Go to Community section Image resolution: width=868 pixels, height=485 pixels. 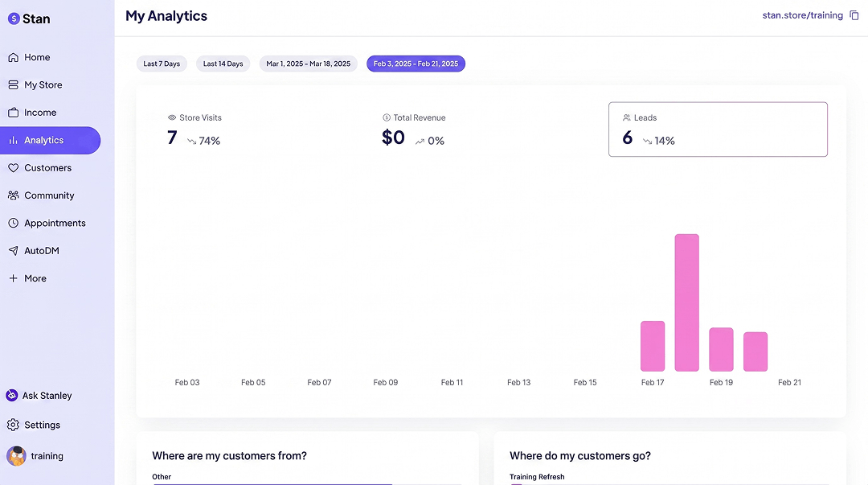point(51,195)
